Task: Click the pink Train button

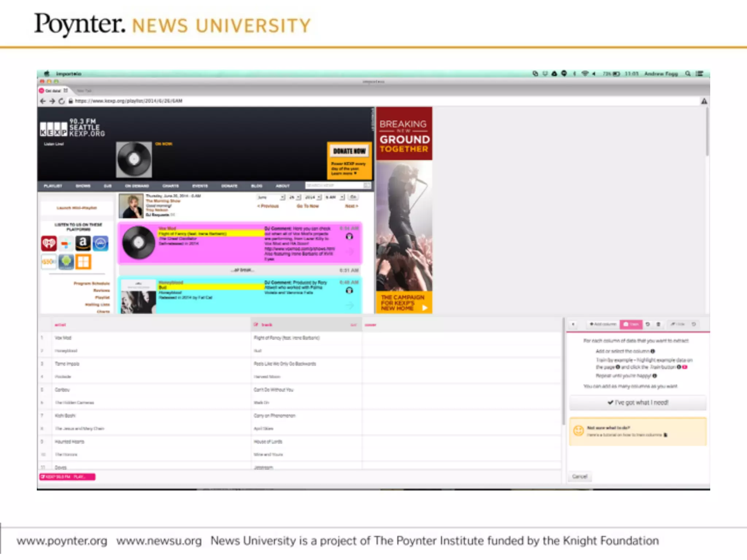Action: click(631, 324)
